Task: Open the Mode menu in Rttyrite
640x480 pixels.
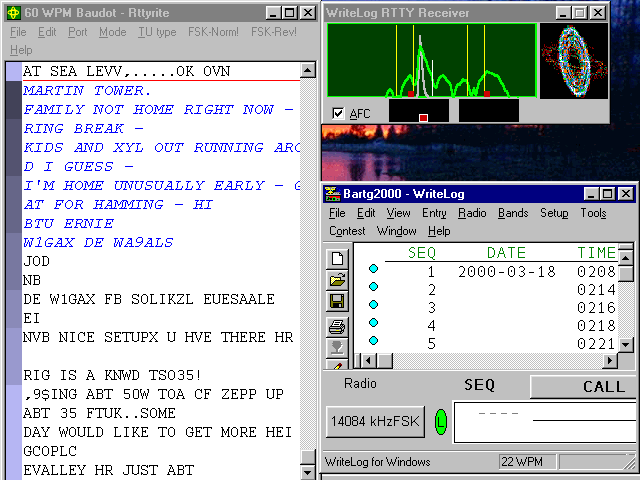Action: [113, 32]
